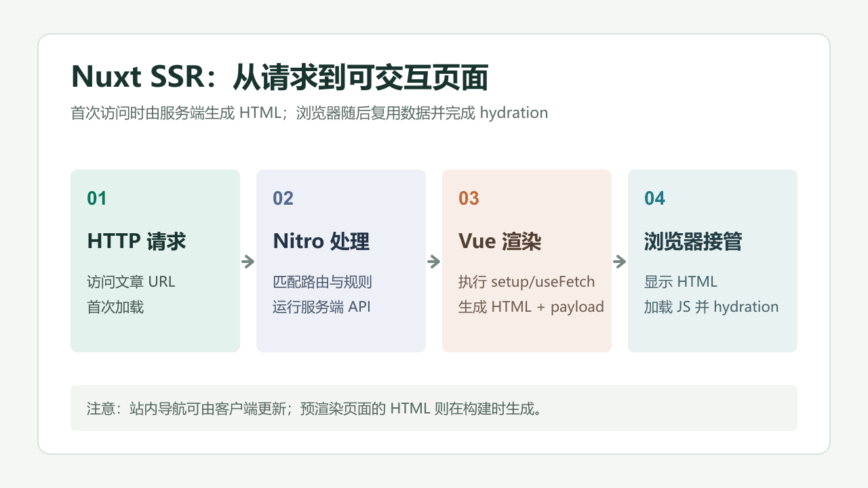Image resolution: width=868 pixels, height=488 pixels.
Task: Click the note beginning "注意：站内导航可由客户端更新"
Action: (x=314, y=408)
